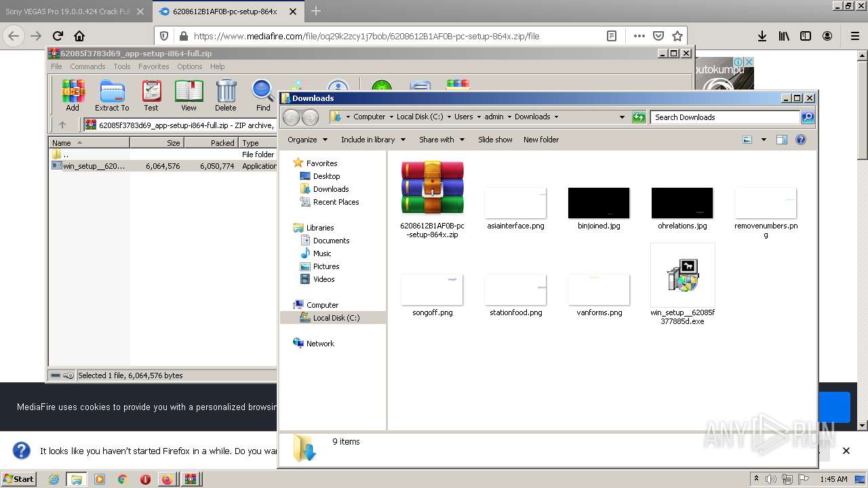Click the Explorer back navigation arrow
The image size is (868, 488).
point(291,117)
